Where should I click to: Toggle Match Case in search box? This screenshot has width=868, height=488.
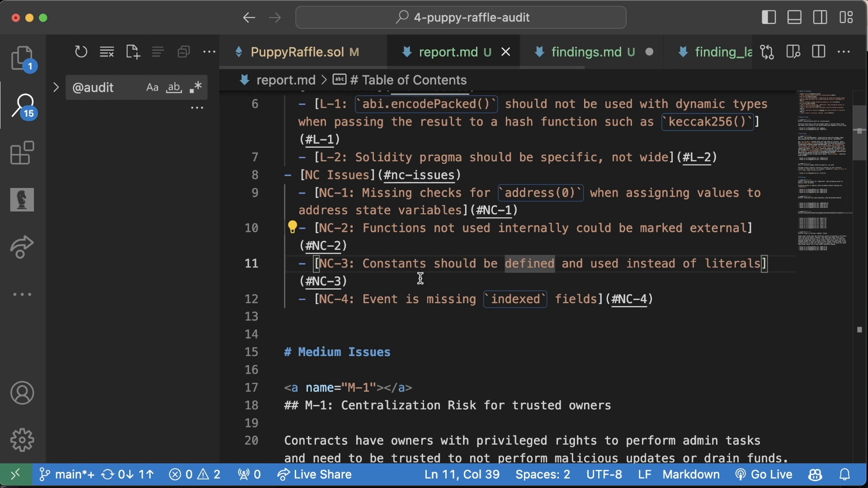pos(152,87)
